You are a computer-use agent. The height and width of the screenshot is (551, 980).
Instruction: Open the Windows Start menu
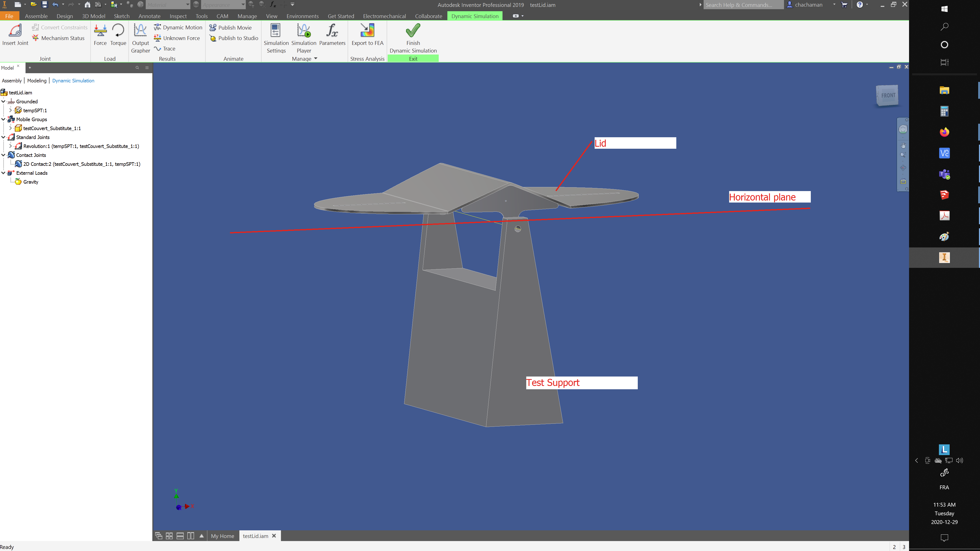pos(944,9)
